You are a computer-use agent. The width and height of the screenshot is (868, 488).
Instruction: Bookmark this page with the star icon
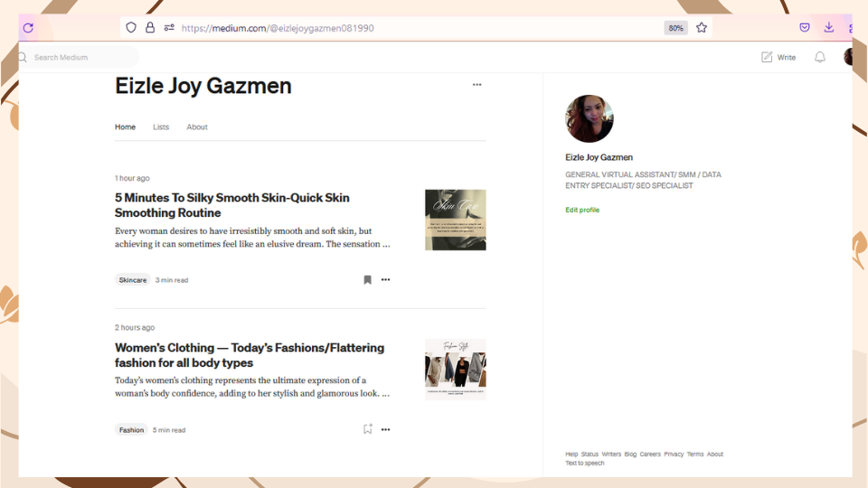(702, 28)
